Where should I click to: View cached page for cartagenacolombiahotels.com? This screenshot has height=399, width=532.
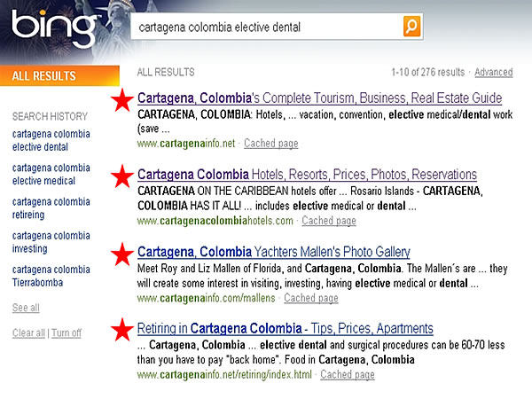pos(329,221)
